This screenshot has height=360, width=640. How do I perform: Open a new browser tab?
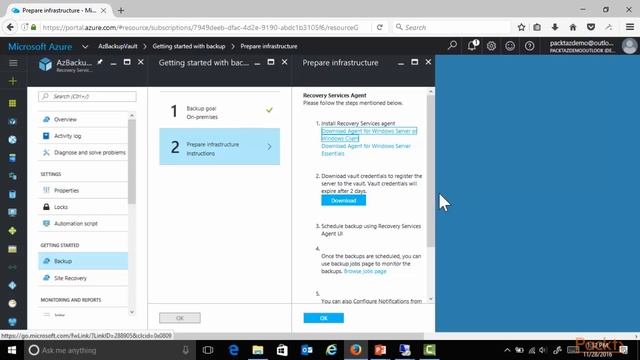coord(121,11)
